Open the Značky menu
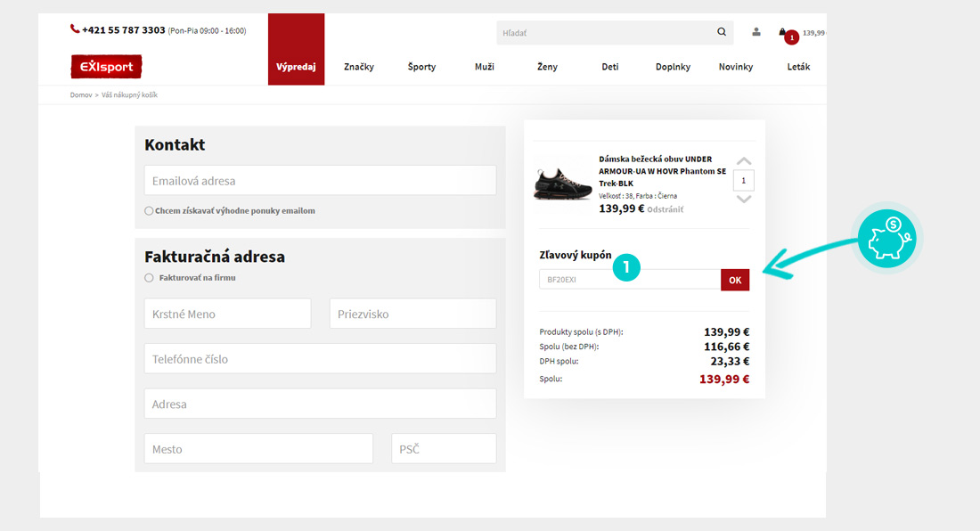The height and width of the screenshot is (531, 980). [359, 67]
